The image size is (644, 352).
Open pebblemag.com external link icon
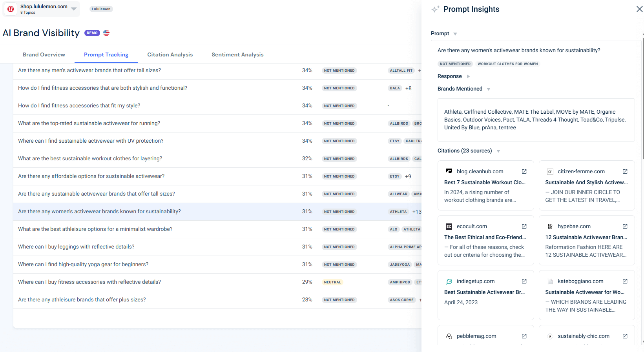(x=524, y=336)
